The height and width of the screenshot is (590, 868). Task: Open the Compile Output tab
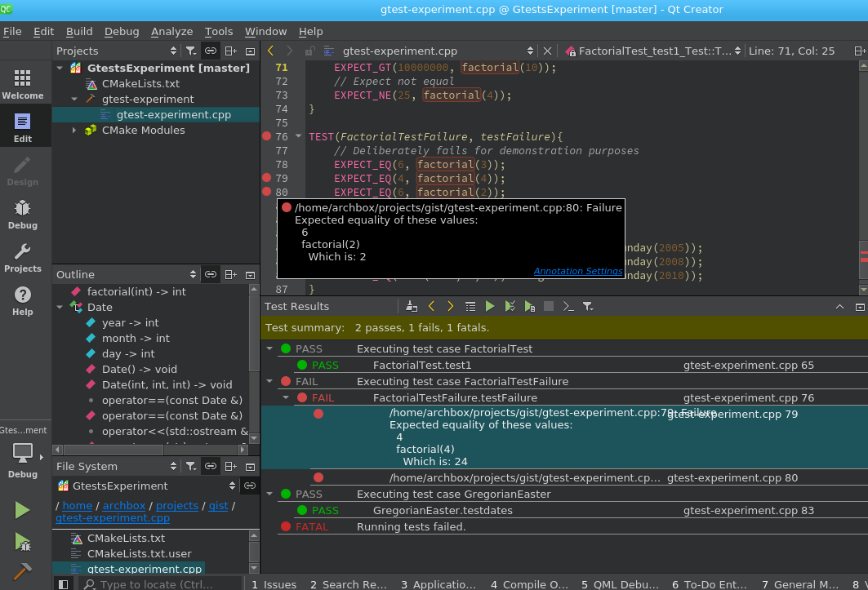529,584
